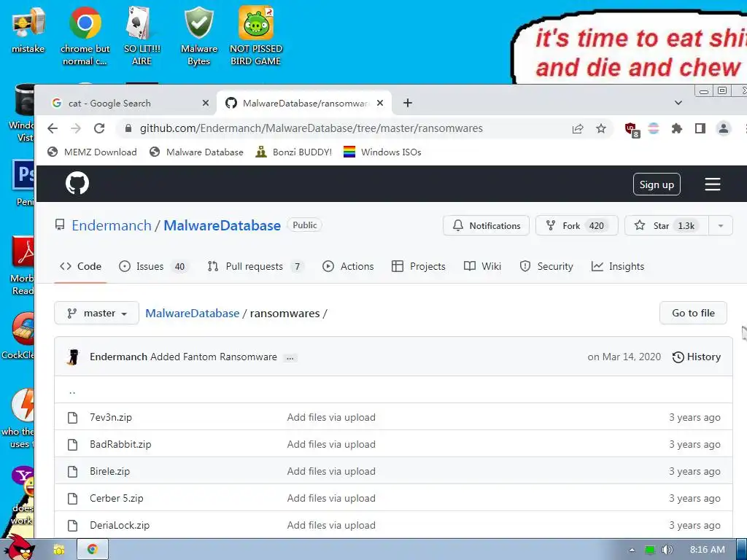Open Birele.zip file

110,472
